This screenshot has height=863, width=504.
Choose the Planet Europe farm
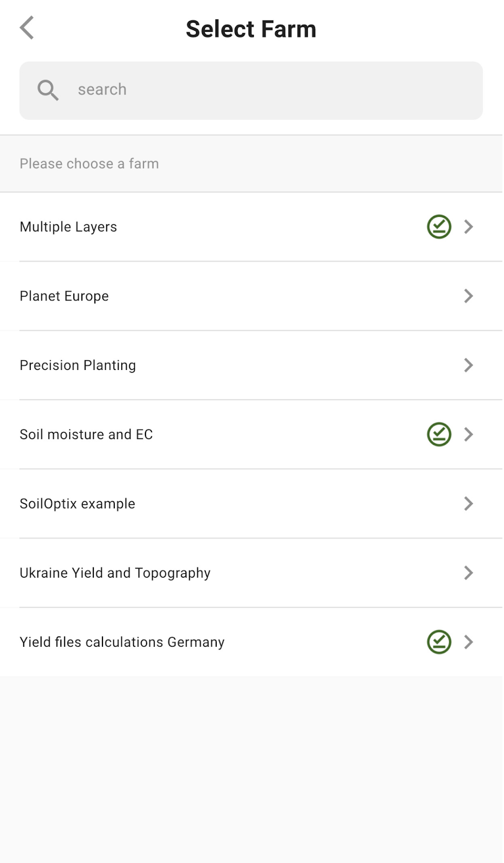[64, 296]
